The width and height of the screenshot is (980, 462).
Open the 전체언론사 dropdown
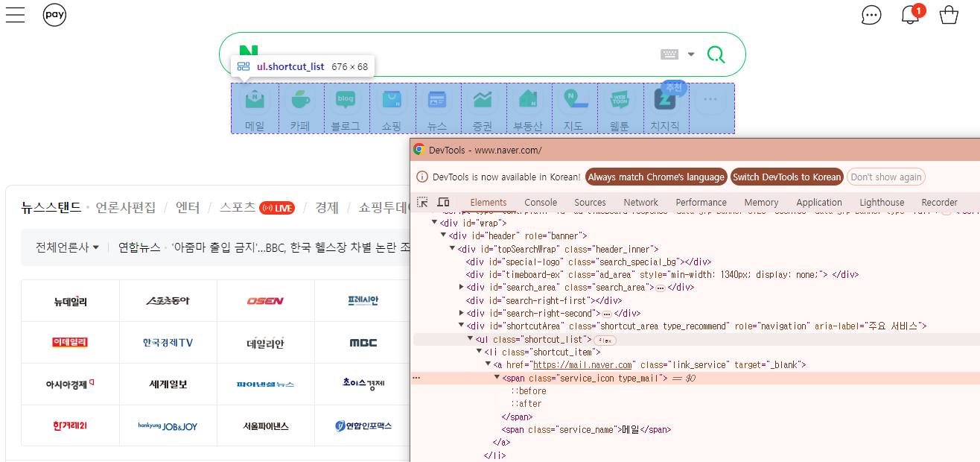[x=67, y=247]
